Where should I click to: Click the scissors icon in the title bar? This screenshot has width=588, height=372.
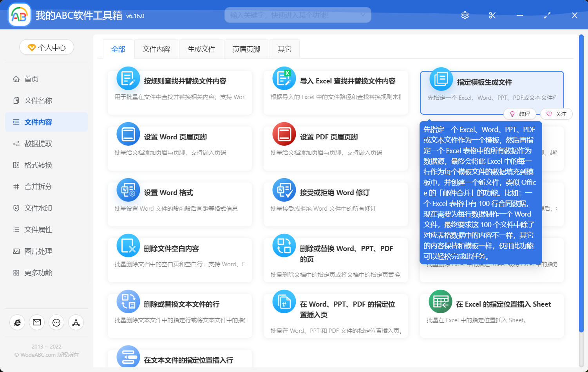tap(492, 15)
